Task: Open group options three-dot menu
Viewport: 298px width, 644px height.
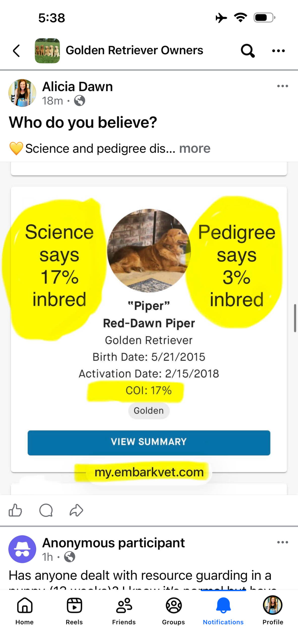Action: point(278,51)
